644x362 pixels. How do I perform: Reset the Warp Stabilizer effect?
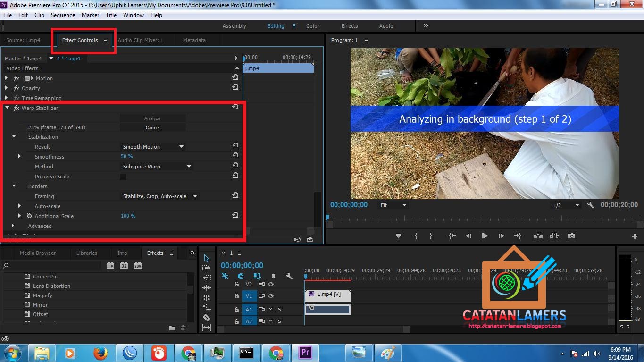click(235, 108)
